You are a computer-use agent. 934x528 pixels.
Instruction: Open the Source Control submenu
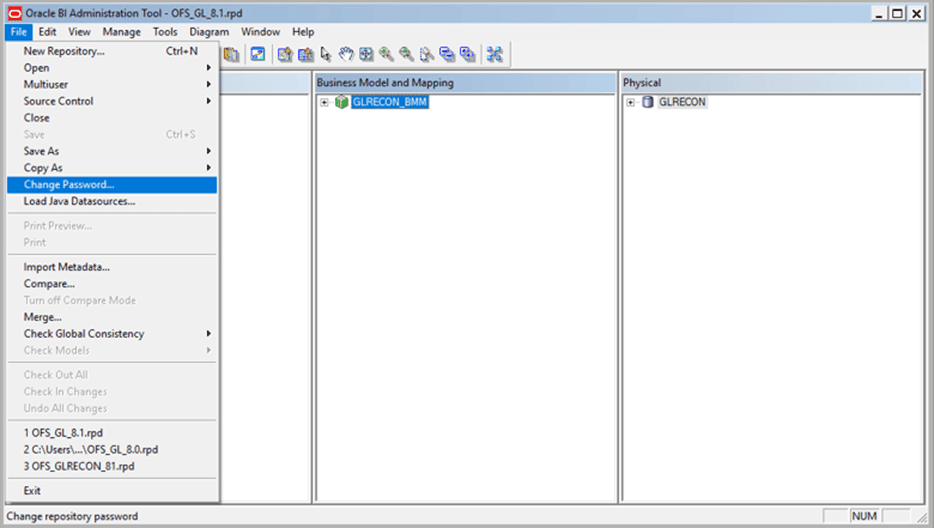click(x=112, y=101)
